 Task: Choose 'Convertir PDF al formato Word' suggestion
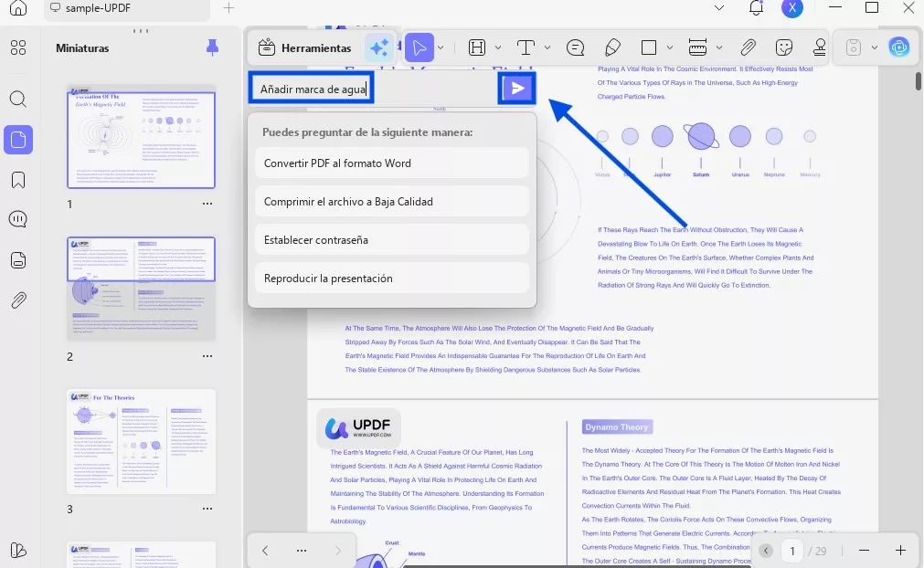tap(392, 163)
